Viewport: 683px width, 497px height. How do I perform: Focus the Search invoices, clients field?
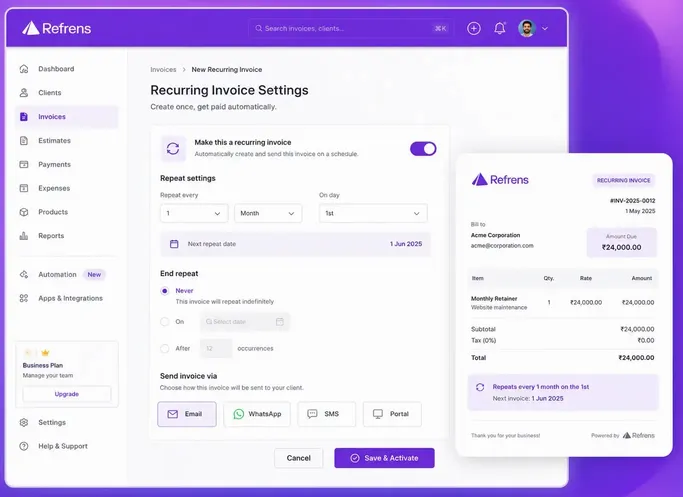click(x=351, y=28)
